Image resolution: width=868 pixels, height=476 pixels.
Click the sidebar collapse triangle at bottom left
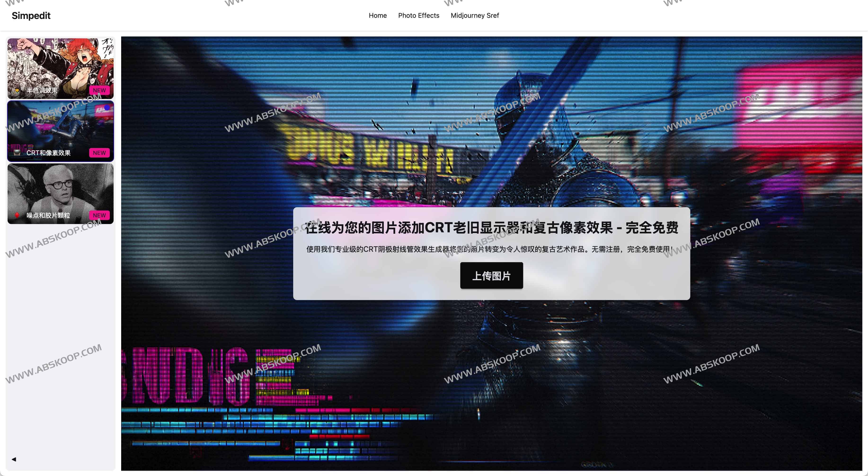click(14, 459)
